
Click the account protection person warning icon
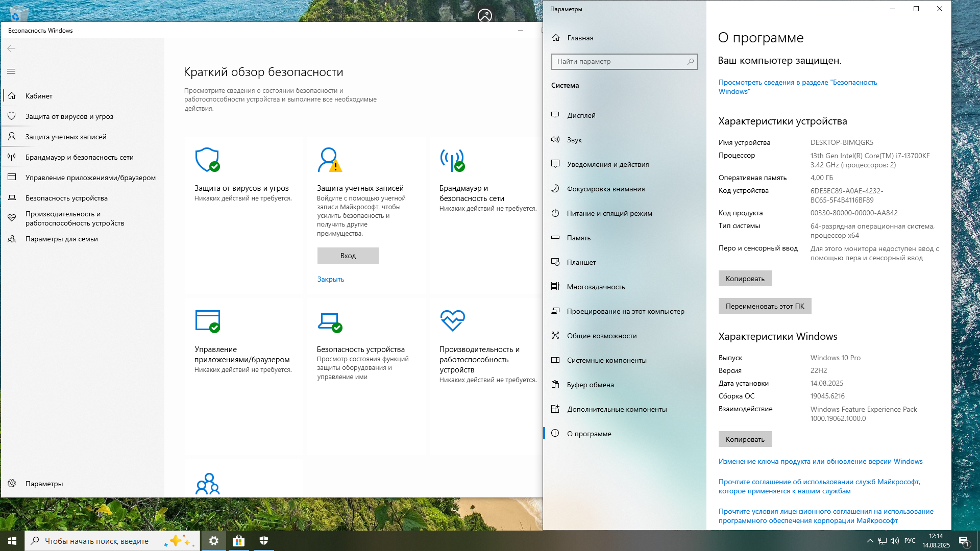[x=330, y=160]
